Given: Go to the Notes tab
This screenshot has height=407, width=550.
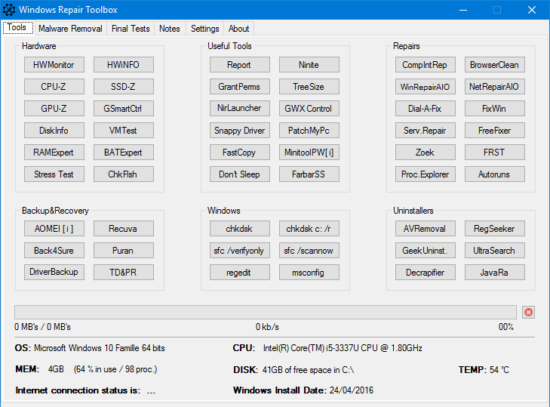Looking at the screenshot, I should 169,28.
